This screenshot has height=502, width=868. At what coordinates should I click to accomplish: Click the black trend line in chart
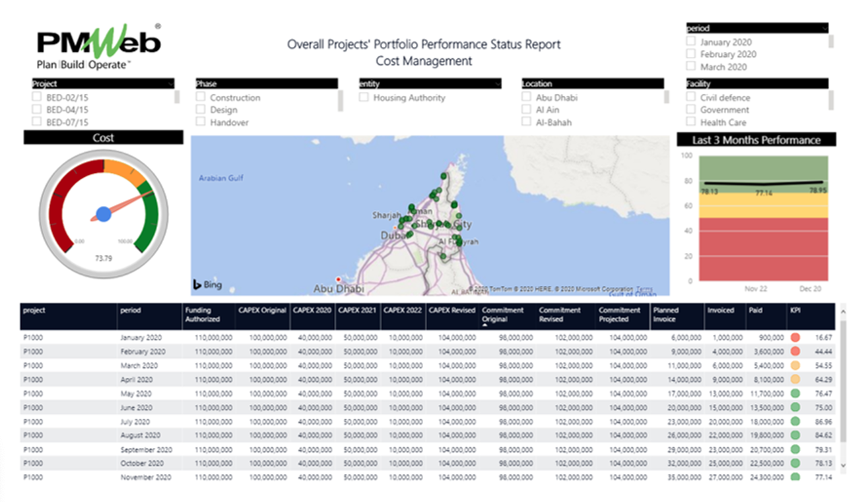point(763,183)
